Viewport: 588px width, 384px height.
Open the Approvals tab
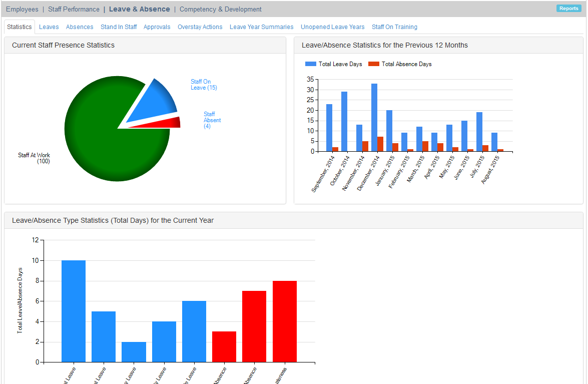(157, 27)
